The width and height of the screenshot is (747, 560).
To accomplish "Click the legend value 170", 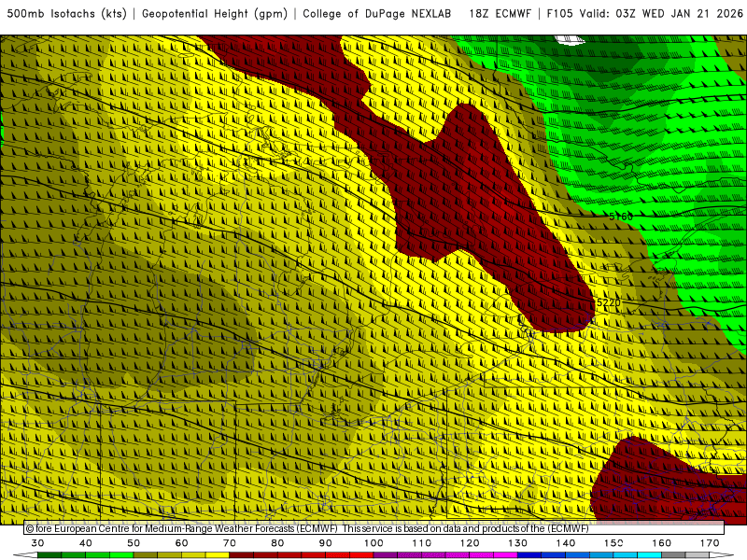I will coord(710,543).
